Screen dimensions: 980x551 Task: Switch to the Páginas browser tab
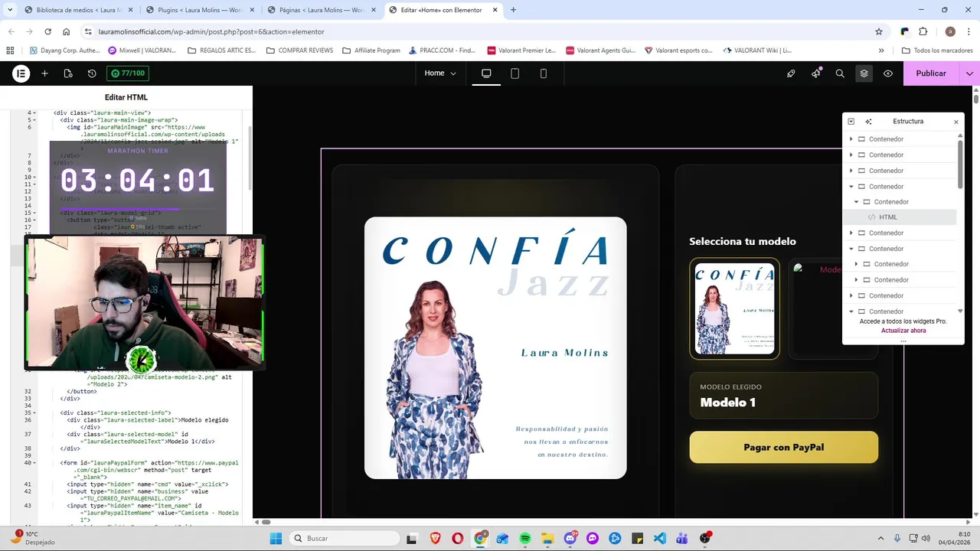[321, 10]
